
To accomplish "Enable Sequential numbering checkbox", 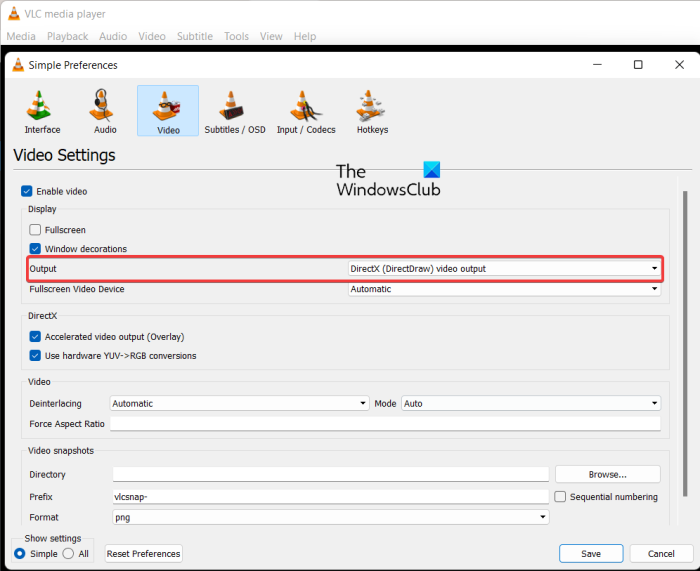I will click(560, 497).
